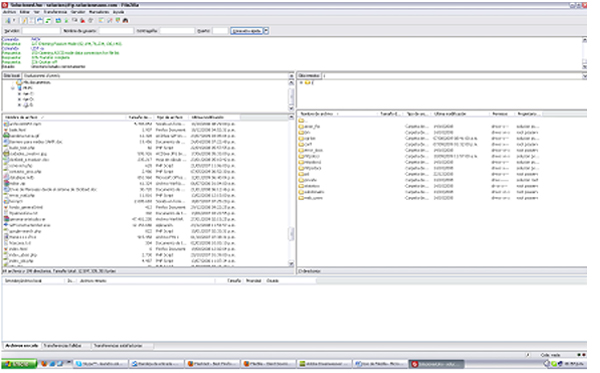The image size is (600, 373).
Task: Click the last icon in the toolbar
Action: [125, 20]
